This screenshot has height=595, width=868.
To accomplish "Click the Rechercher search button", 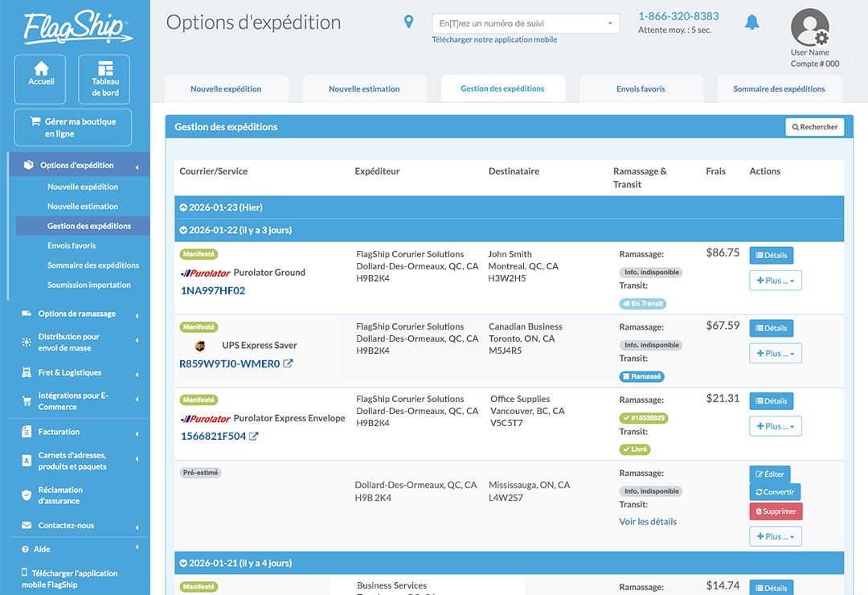I will tap(814, 127).
